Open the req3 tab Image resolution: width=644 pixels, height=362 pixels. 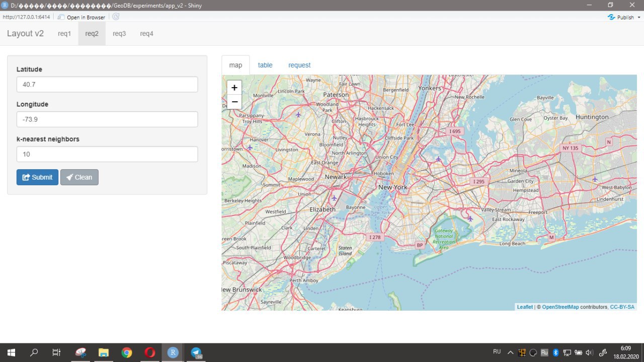tap(119, 34)
